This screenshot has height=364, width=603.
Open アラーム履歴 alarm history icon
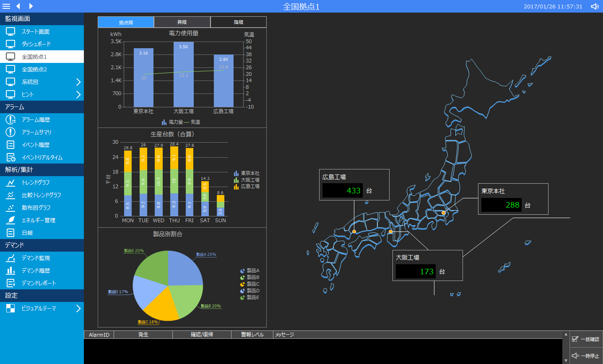point(10,120)
